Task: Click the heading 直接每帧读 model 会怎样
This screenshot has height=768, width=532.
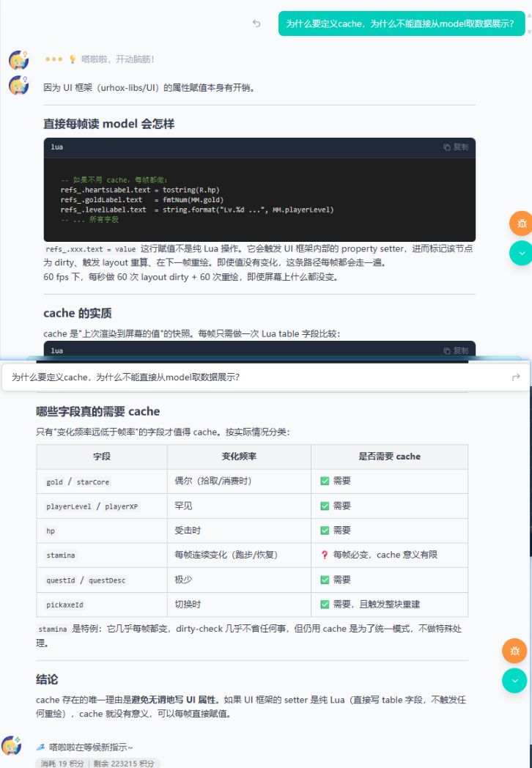Action: click(108, 124)
